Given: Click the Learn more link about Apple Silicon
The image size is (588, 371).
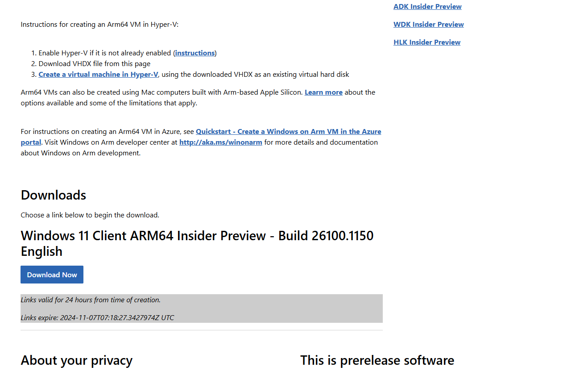Looking at the screenshot, I should pyautogui.click(x=323, y=92).
